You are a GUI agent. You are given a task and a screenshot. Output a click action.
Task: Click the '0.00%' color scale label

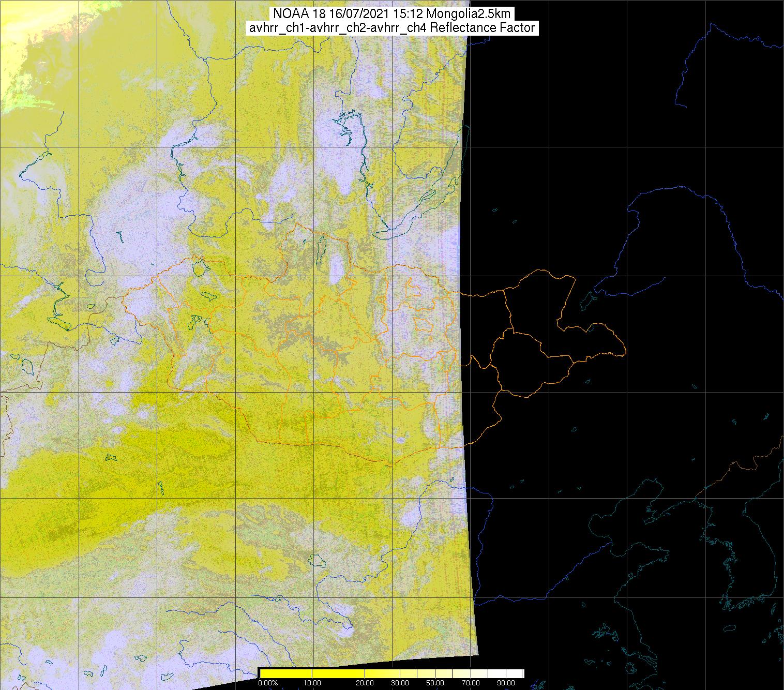267,683
